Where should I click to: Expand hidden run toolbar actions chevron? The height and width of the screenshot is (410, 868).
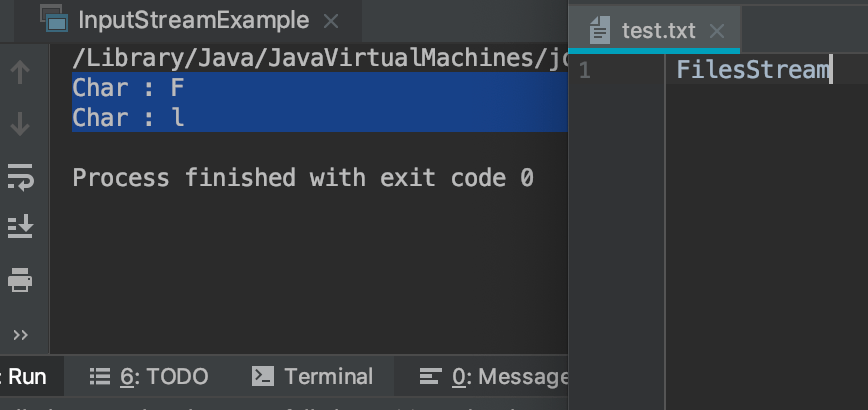20,335
